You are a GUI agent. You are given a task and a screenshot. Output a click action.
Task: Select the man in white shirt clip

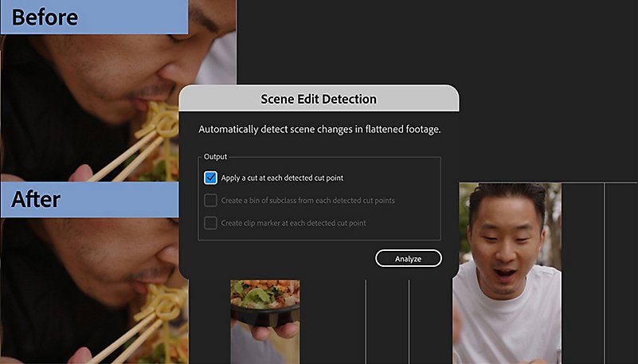(x=507, y=273)
